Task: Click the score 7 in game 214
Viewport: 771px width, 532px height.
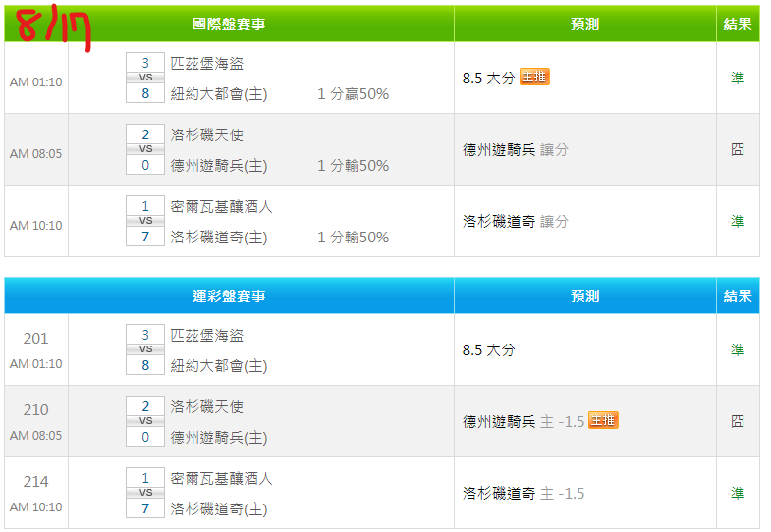Action: click(145, 508)
